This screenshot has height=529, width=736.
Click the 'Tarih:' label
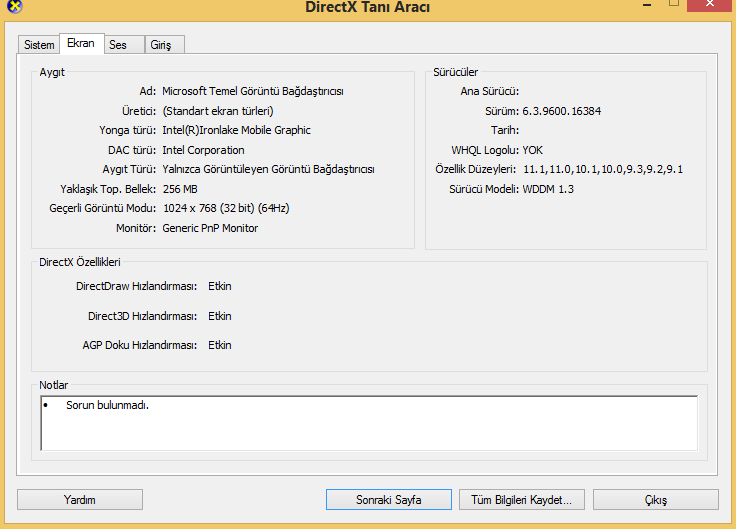coord(505,130)
